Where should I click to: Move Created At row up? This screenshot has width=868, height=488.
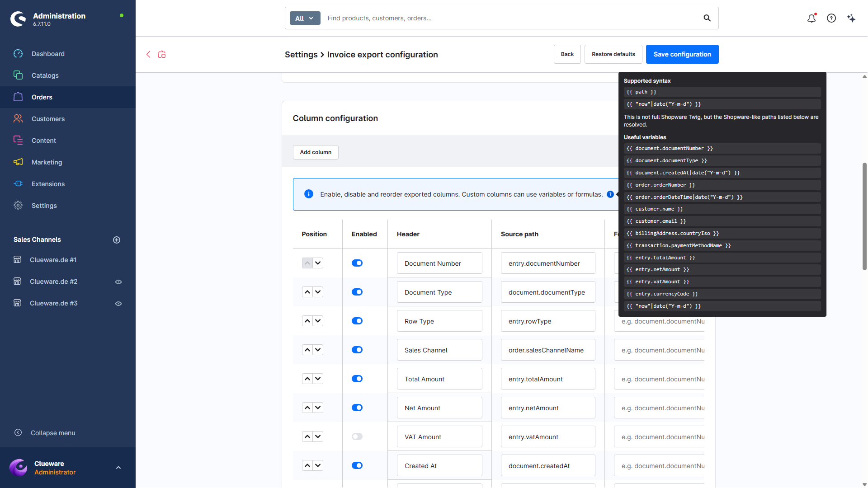[x=307, y=465]
